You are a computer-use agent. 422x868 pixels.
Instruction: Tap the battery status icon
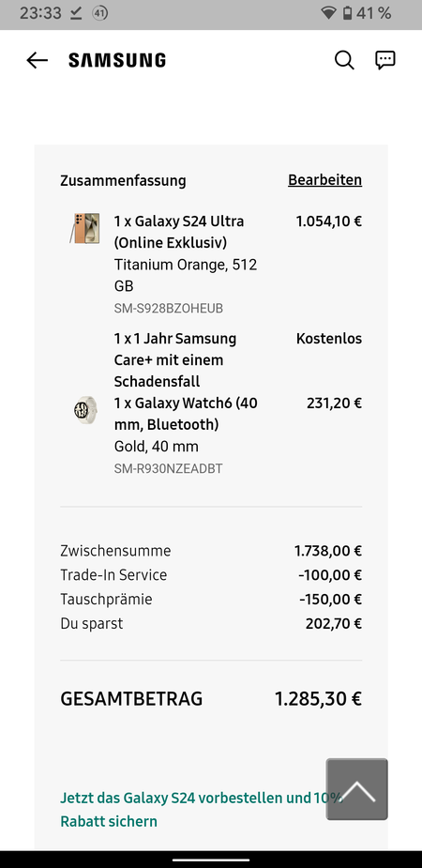pyautogui.click(x=347, y=13)
